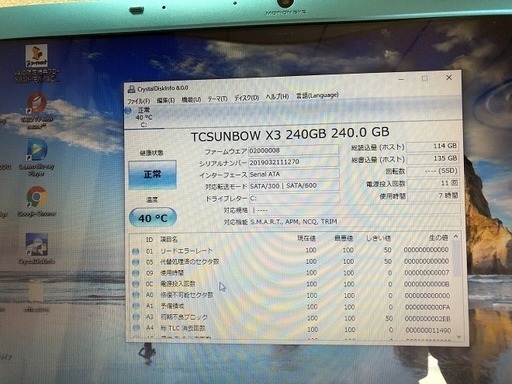The width and height of the screenshot is (512, 384).
Task: Open the 編集(E) menu
Action: coord(166,100)
